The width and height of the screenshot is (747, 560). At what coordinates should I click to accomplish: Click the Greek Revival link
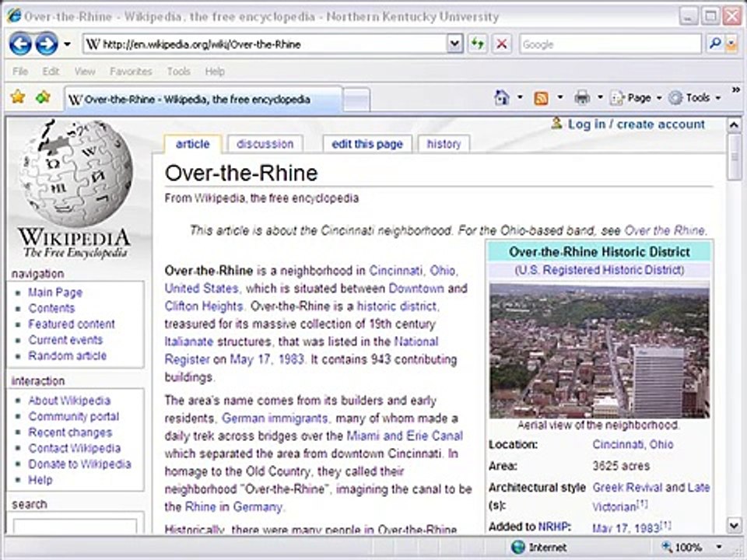click(627, 488)
